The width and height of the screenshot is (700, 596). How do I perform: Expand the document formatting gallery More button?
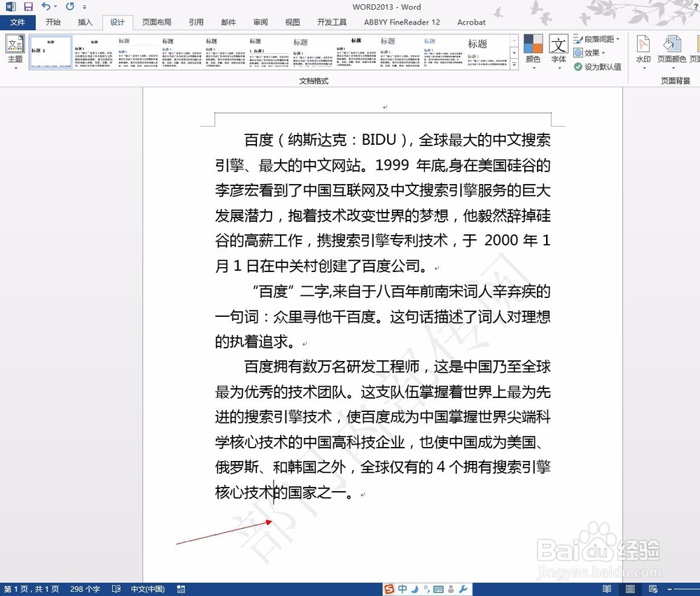(514, 64)
